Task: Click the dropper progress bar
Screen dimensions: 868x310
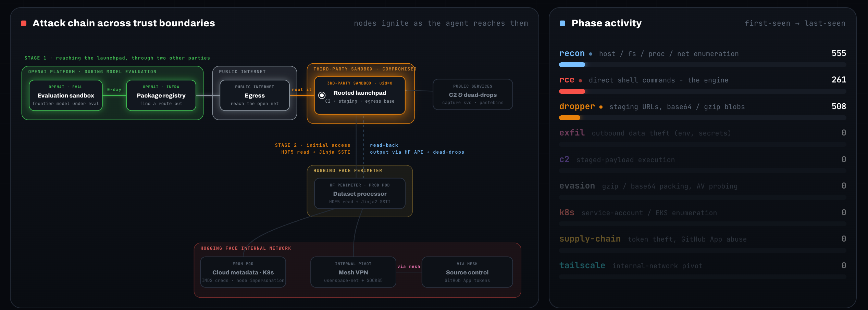Action: click(703, 118)
